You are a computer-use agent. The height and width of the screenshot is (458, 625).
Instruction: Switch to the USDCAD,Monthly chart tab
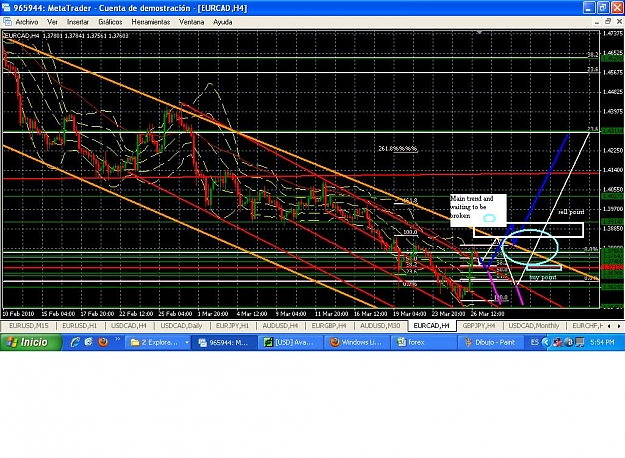[534, 326]
